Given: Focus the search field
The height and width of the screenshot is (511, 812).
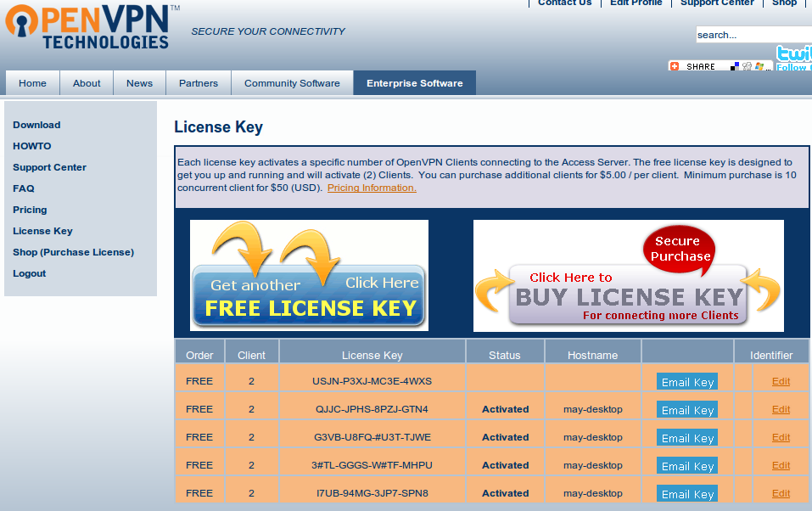Looking at the screenshot, I should tap(754, 35).
